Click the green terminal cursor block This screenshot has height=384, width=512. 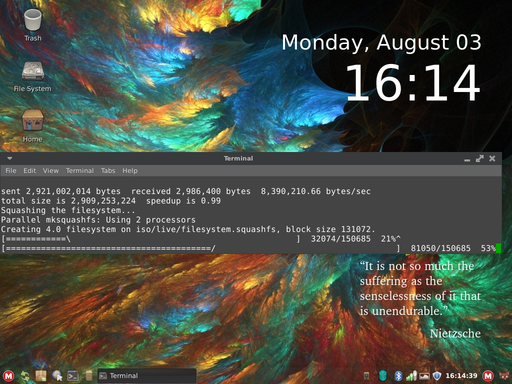(x=498, y=248)
